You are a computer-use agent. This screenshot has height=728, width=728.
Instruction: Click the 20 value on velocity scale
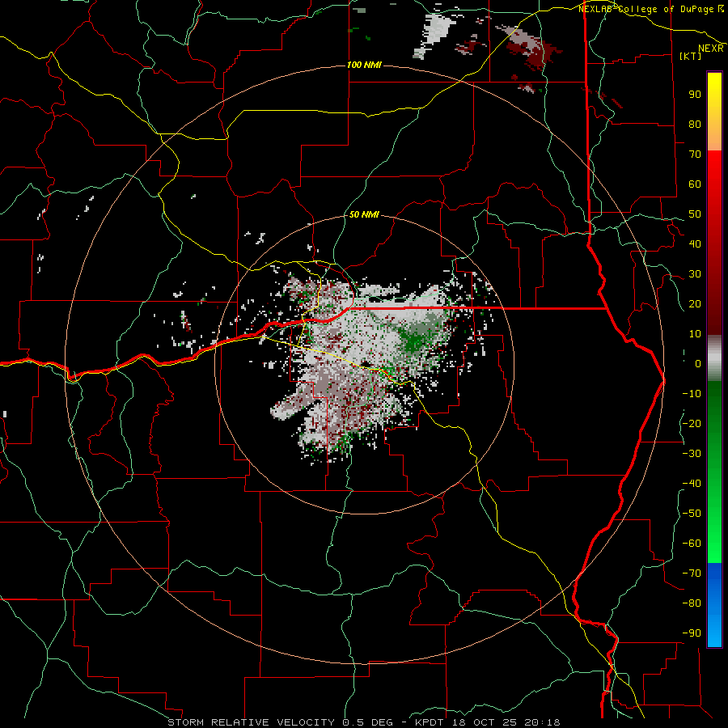tap(695, 304)
